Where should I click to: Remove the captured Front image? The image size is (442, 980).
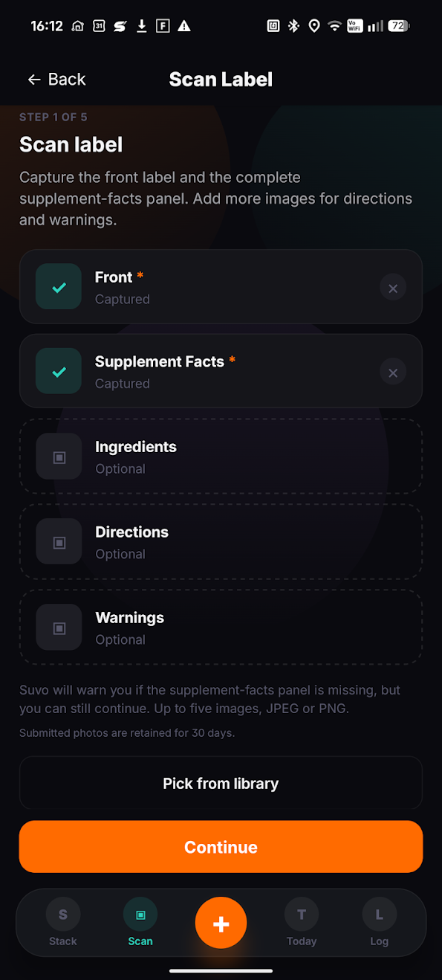click(393, 288)
